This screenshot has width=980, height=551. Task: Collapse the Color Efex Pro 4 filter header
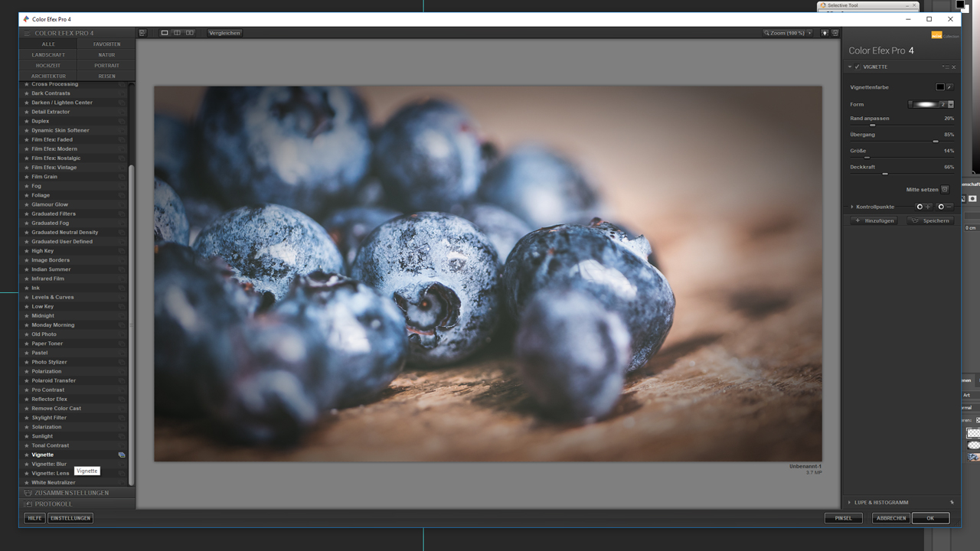click(77, 33)
